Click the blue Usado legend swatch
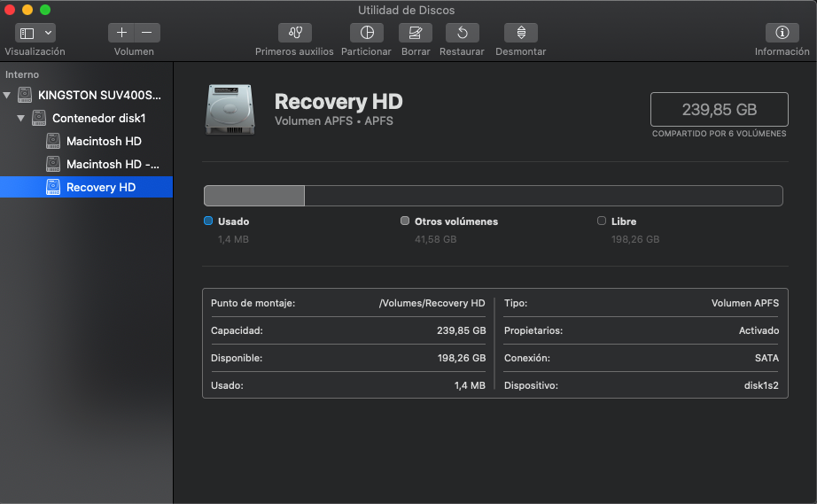The width and height of the screenshot is (817, 504). tap(208, 221)
